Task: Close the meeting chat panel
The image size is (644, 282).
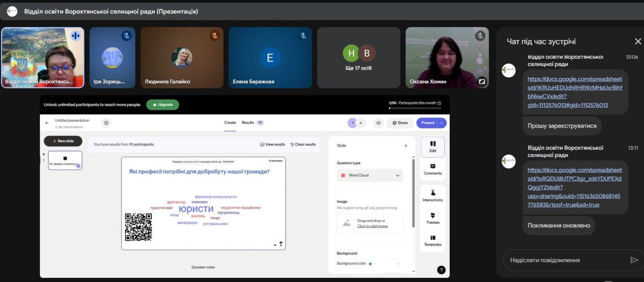Action: point(637,42)
